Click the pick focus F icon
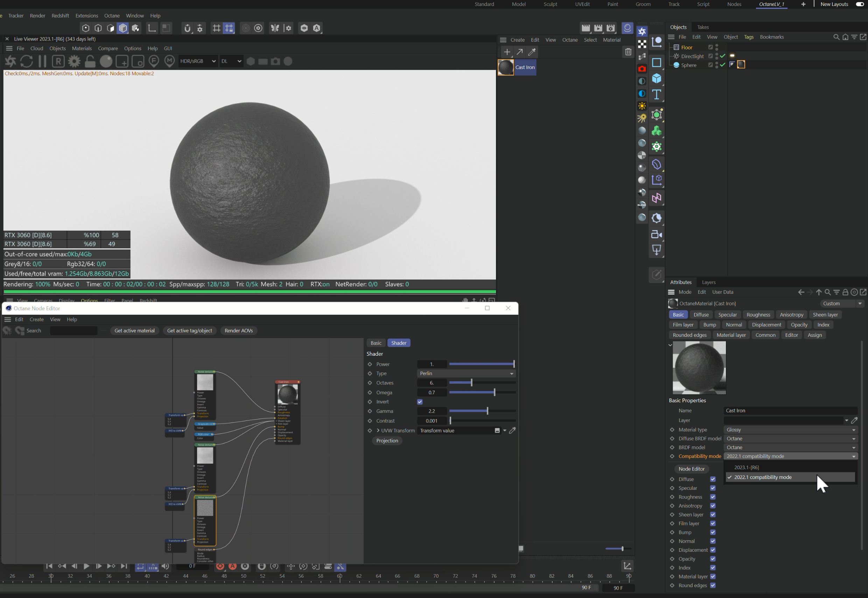Image resolution: width=868 pixels, height=598 pixels. tap(154, 61)
